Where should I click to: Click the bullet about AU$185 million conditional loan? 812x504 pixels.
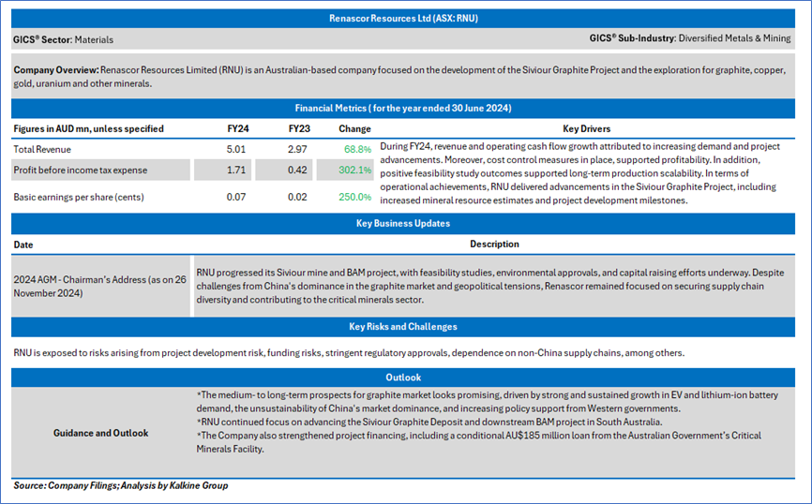[478, 442]
